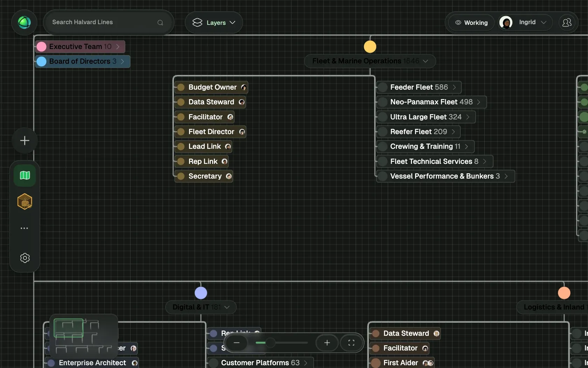Click the purple Digital & IT circle

tap(201, 293)
